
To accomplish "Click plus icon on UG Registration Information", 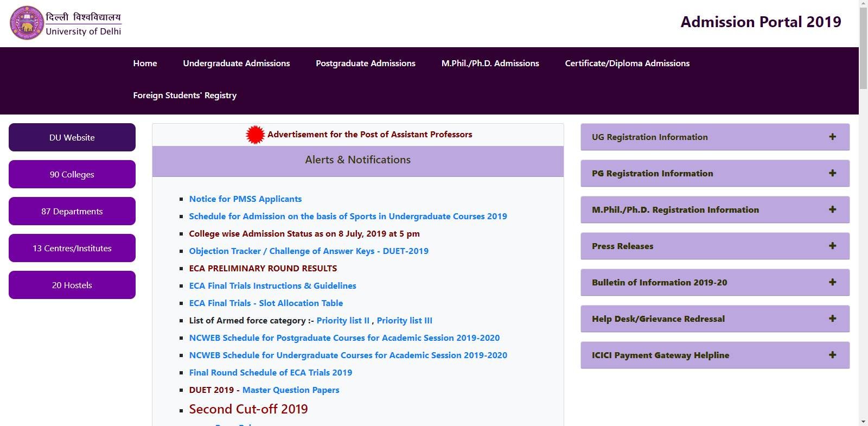I will (x=832, y=137).
